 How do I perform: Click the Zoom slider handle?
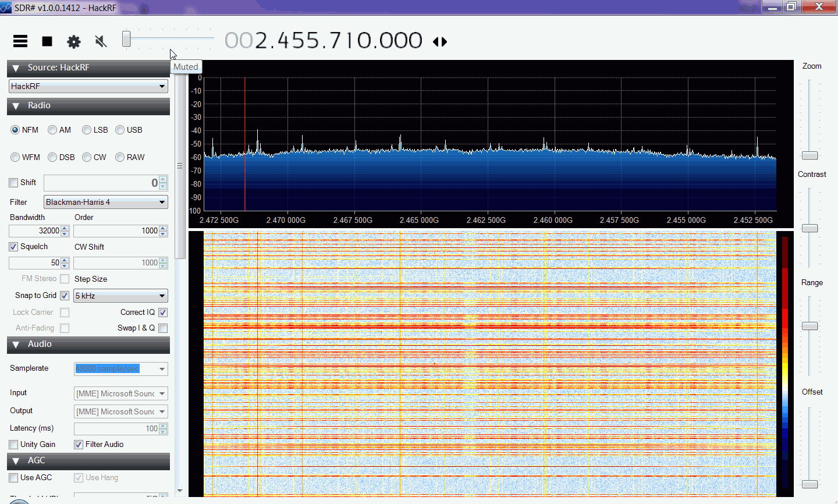click(x=809, y=155)
